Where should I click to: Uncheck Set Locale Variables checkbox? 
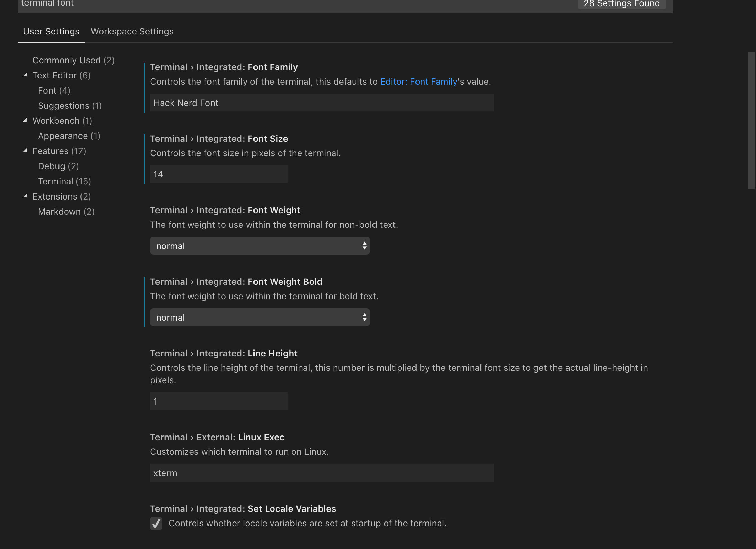click(156, 523)
